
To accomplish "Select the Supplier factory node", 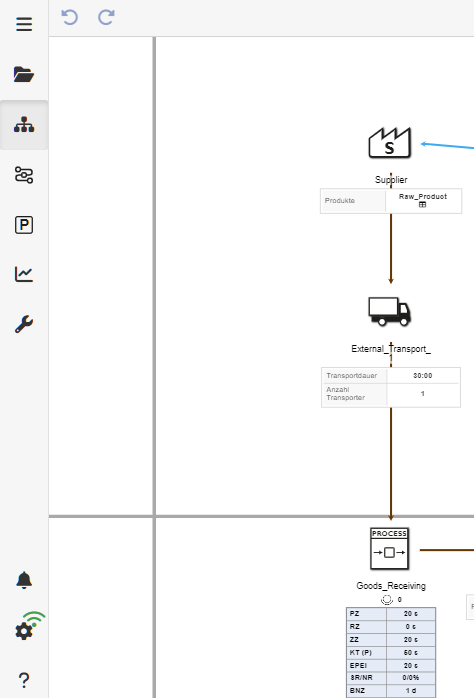I will coord(390,143).
